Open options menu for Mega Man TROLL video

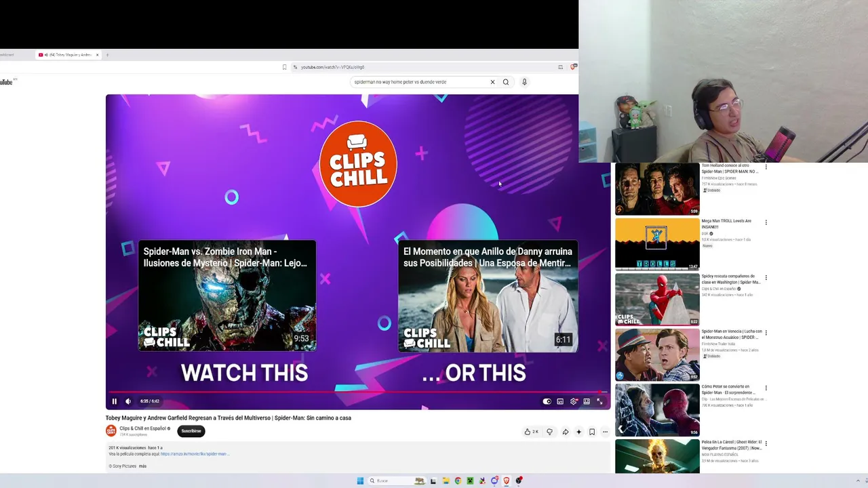click(766, 222)
